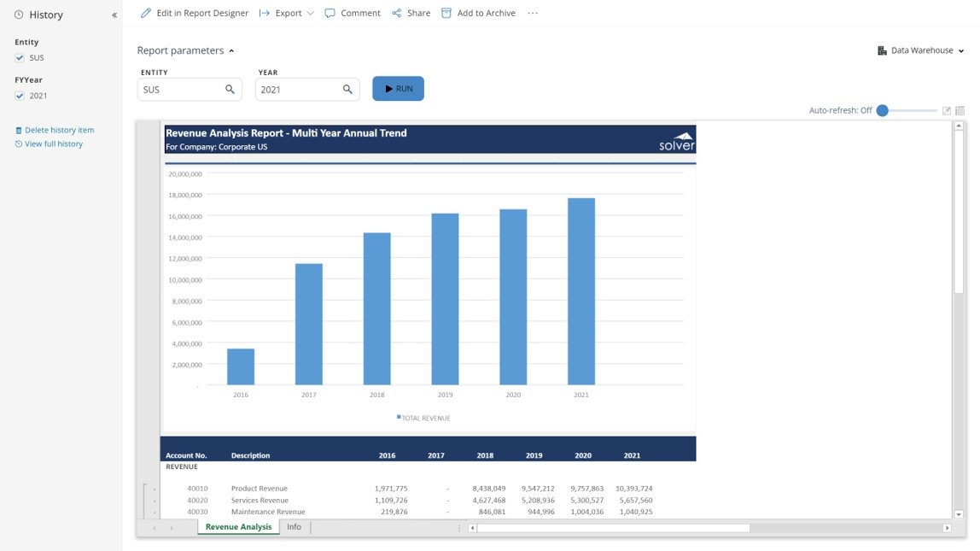Uncheck the 2021 FYYear checkbox
The height and width of the screenshot is (551, 980).
pyautogui.click(x=20, y=96)
